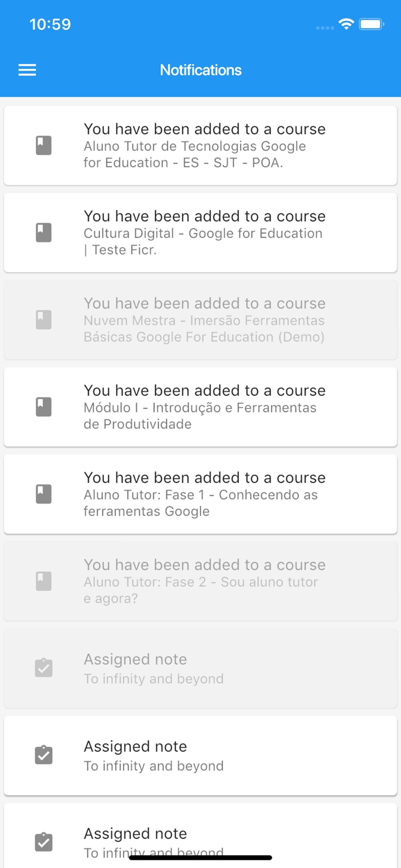Click the bookmark icon for Aluno Tutor de Tecnologias Google

point(43,145)
